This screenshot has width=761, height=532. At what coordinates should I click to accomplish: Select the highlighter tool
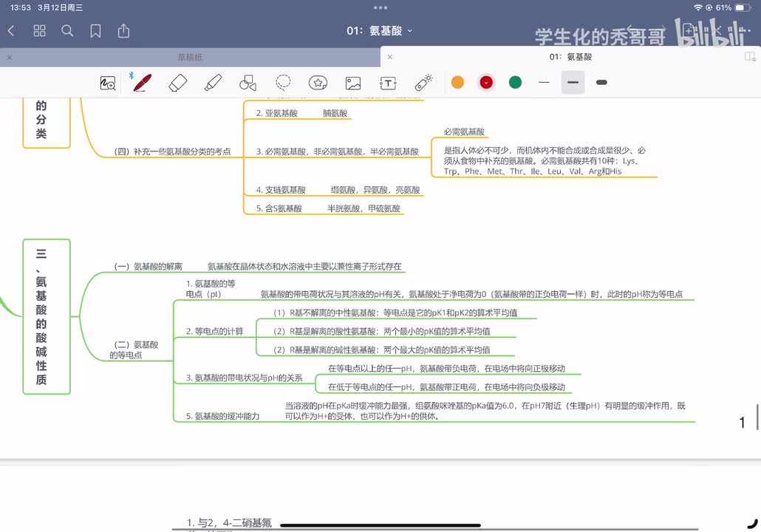(x=213, y=83)
